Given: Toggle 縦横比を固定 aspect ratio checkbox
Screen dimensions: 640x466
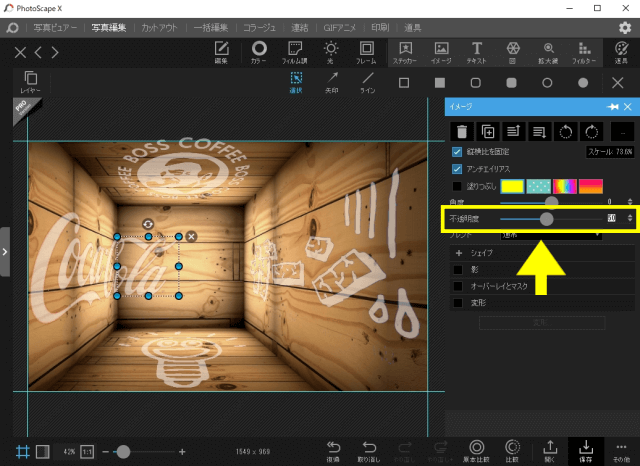Looking at the screenshot, I should point(457,152).
